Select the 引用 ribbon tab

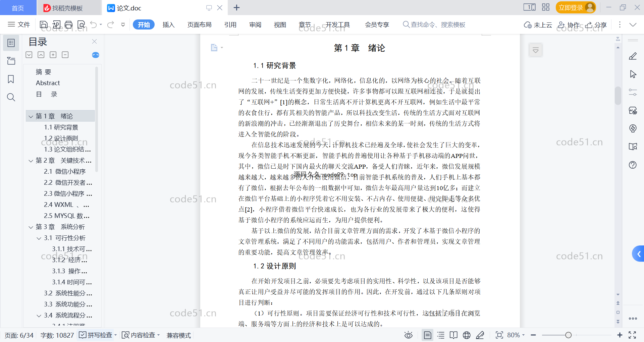230,24
